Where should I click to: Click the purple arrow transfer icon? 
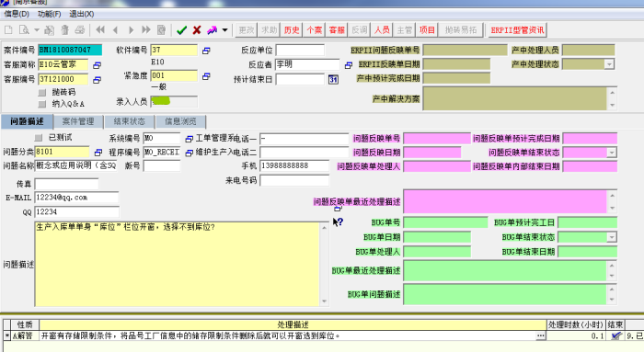tap(212, 30)
